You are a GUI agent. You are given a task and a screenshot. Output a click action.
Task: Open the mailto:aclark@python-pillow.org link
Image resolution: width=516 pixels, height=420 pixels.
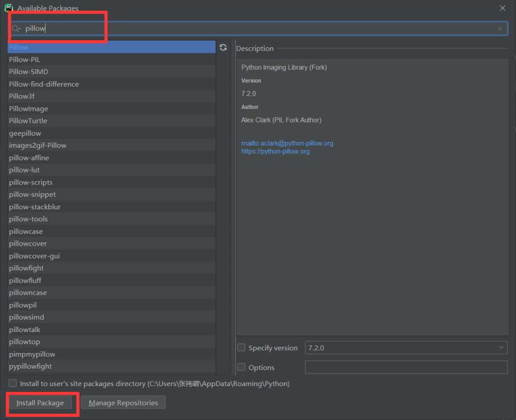(x=287, y=143)
